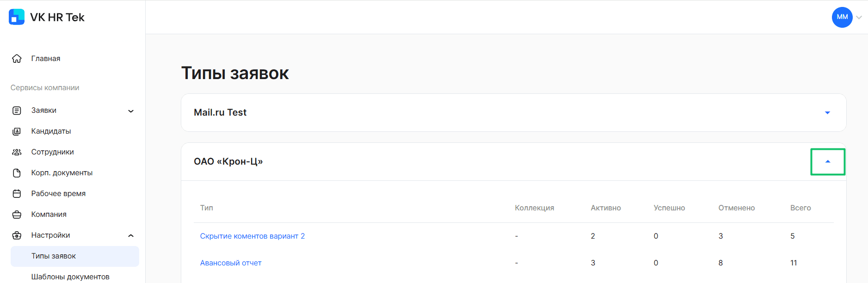This screenshot has height=283, width=868.
Task: Open Сотрудники via its people icon
Action: pos(17,152)
